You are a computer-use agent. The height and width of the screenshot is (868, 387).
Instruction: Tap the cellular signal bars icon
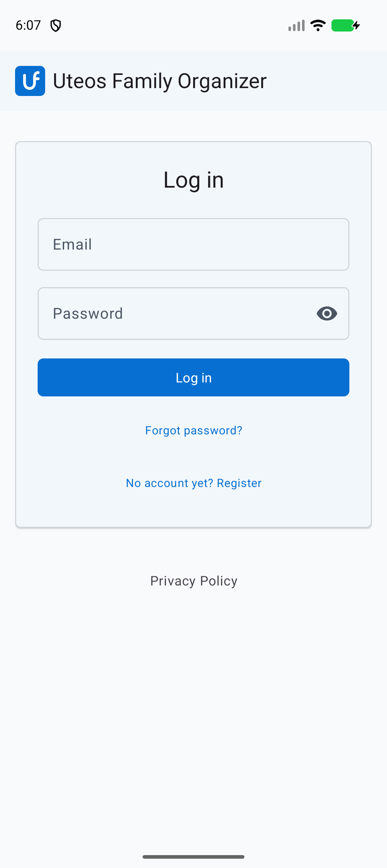(x=296, y=25)
